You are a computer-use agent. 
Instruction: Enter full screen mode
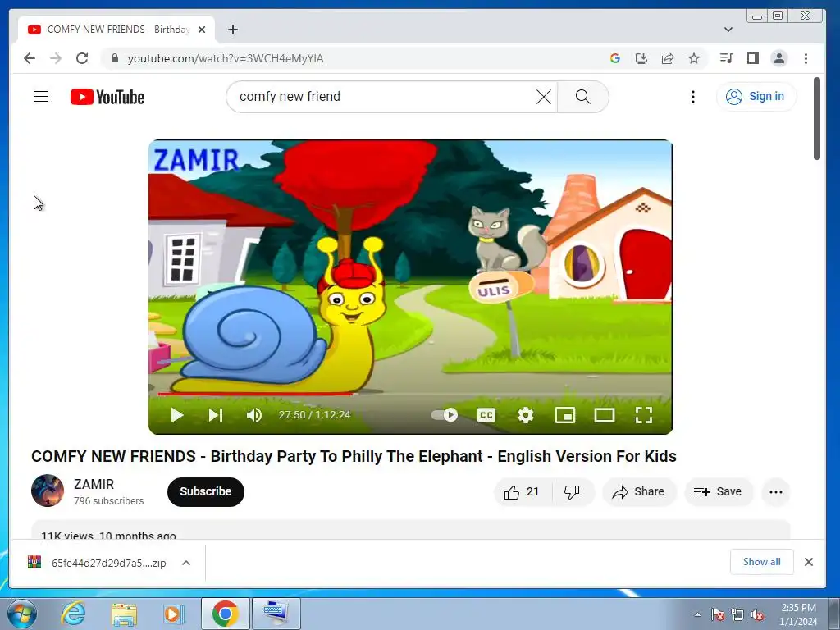[644, 415]
